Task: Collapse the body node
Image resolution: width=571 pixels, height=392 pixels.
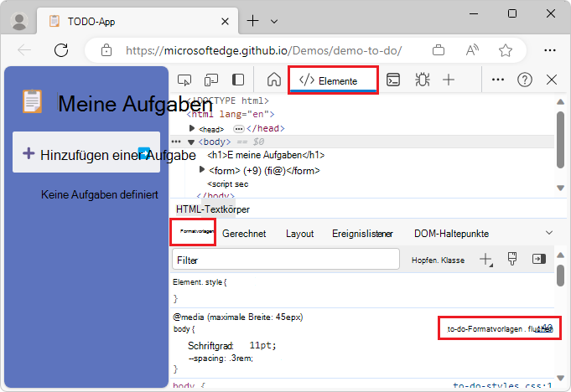Action: coord(191,142)
